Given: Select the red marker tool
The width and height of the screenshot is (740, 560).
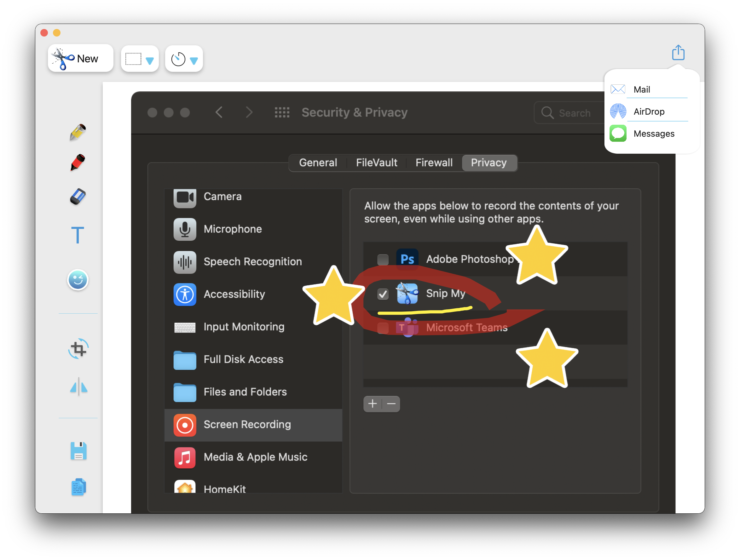Looking at the screenshot, I should click(78, 163).
